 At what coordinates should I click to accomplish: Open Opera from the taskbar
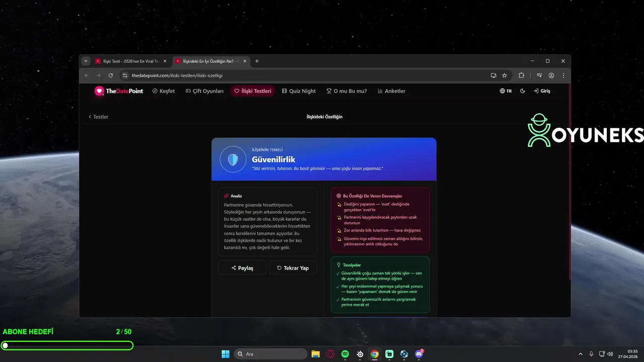[x=330, y=354]
